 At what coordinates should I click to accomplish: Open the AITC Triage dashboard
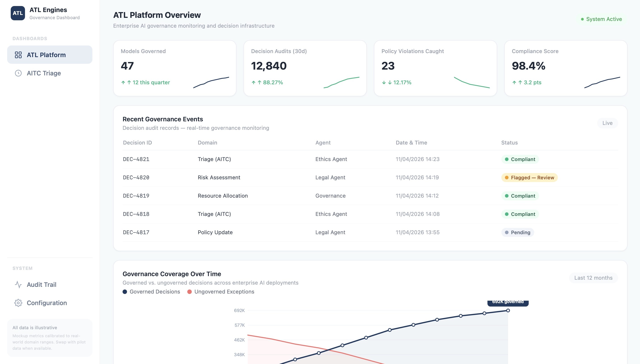(44, 73)
